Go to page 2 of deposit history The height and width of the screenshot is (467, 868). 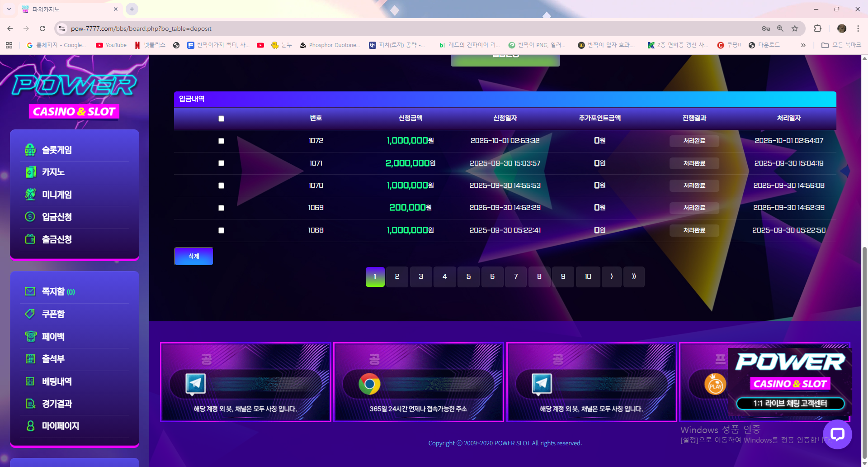(397, 276)
